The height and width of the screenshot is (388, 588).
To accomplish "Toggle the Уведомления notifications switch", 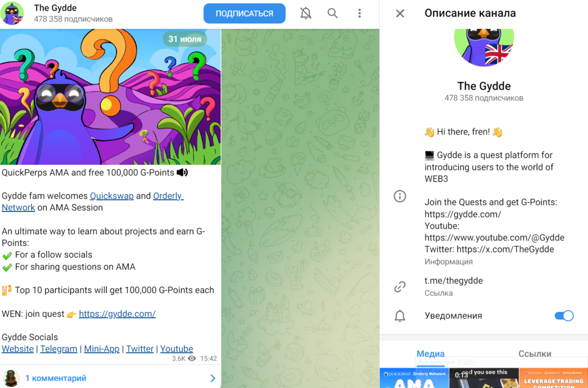I will click(x=564, y=316).
